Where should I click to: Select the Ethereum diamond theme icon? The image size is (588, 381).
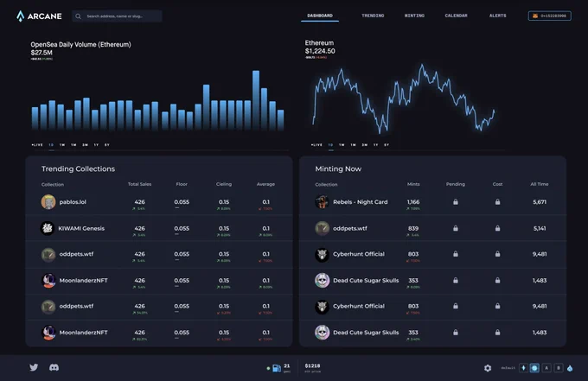523,368
